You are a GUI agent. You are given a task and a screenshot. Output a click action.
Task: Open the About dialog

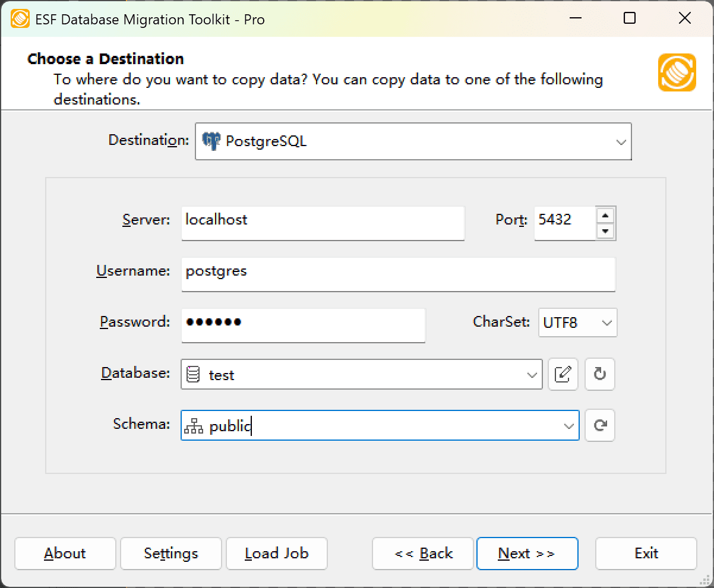tap(65, 554)
